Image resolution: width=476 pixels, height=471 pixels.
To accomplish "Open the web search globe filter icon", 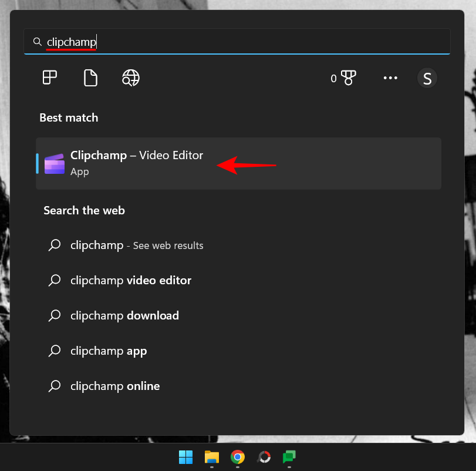I will coord(130,78).
